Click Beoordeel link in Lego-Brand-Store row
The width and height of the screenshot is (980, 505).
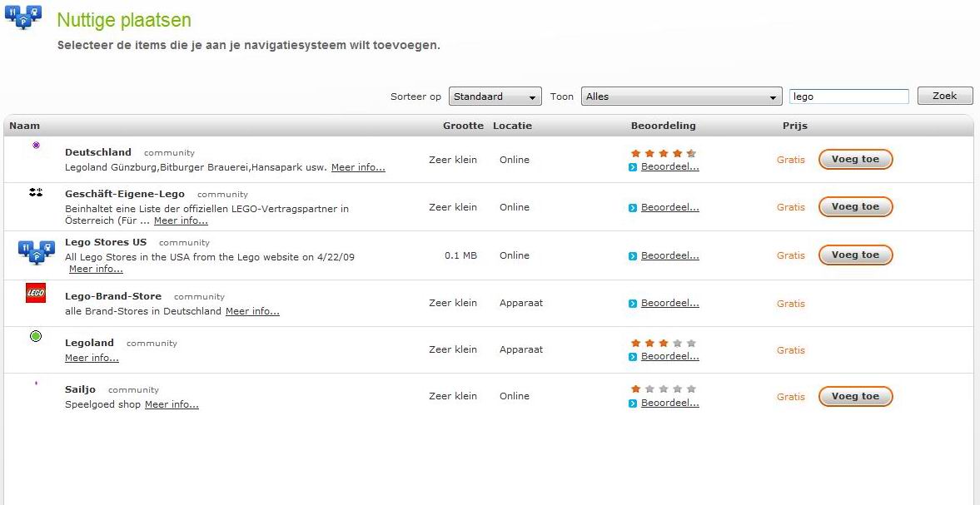tap(670, 303)
